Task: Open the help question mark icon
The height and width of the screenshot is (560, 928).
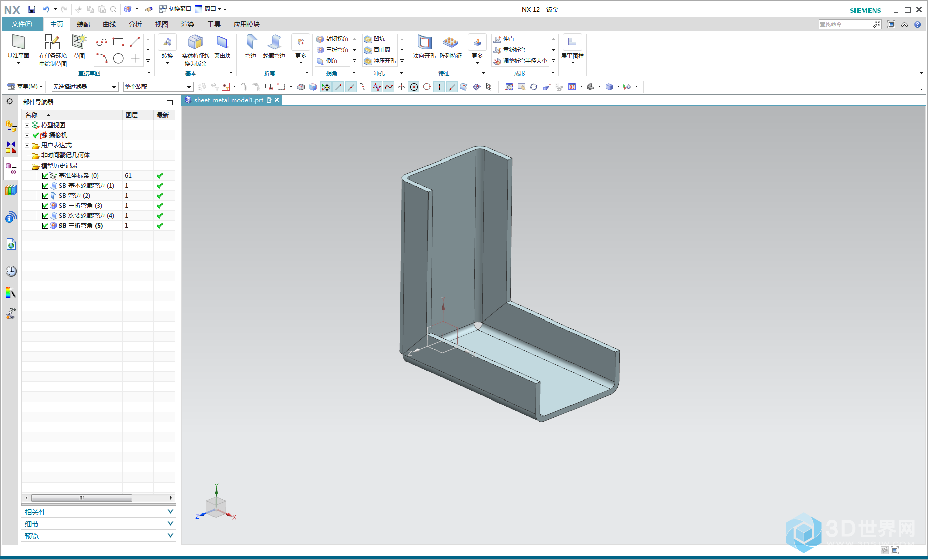Action: click(x=918, y=24)
